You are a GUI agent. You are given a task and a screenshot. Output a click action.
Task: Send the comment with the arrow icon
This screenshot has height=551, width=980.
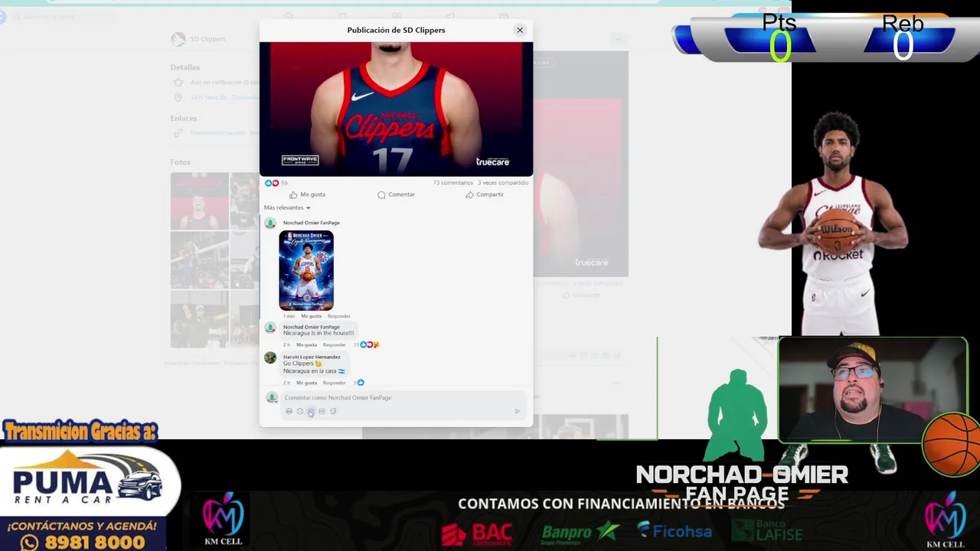click(518, 412)
